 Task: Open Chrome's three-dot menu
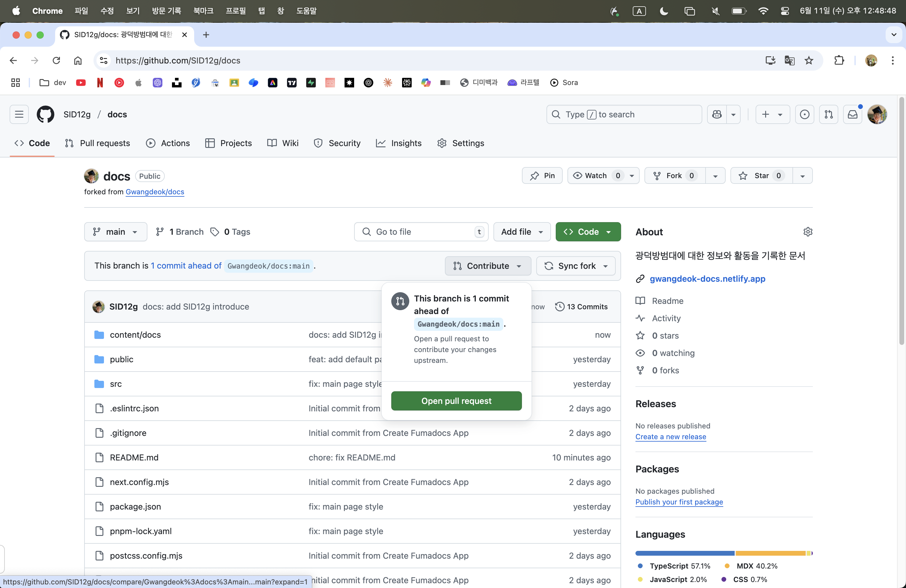click(x=892, y=60)
